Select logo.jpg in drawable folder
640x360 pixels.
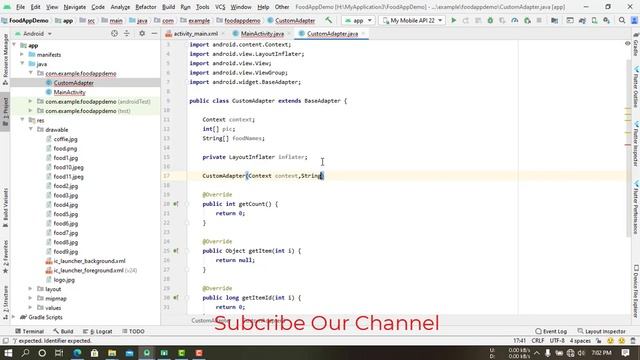[64, 280]
